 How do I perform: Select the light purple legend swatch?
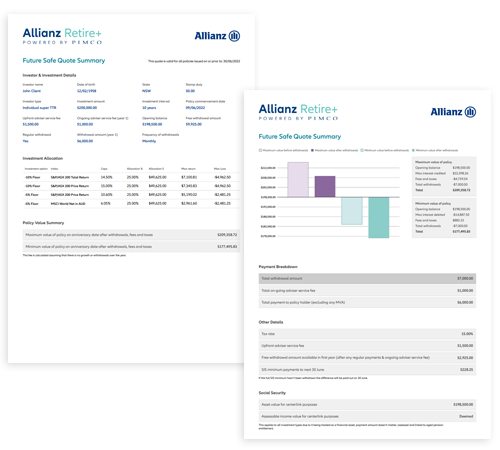pos(260,150)
